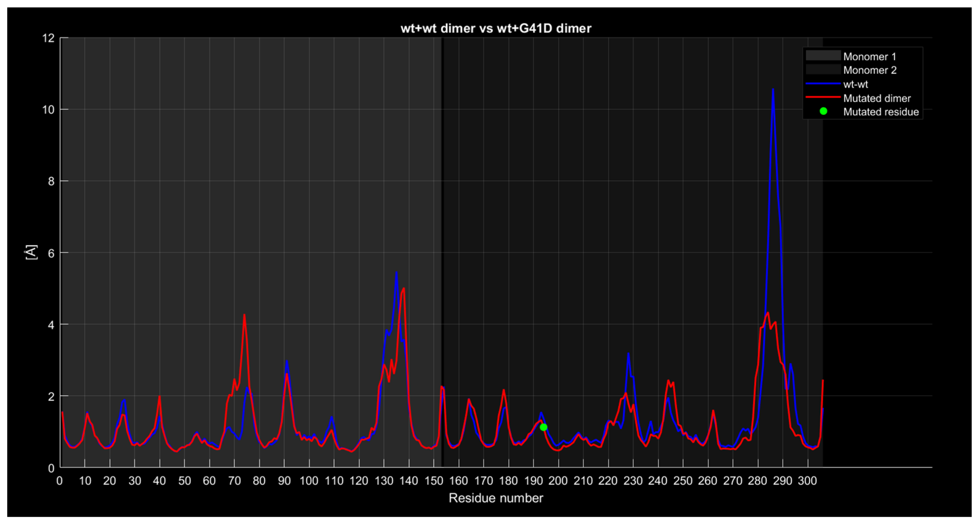Click the red peak top near residue 74

click(x=244, y=315)
